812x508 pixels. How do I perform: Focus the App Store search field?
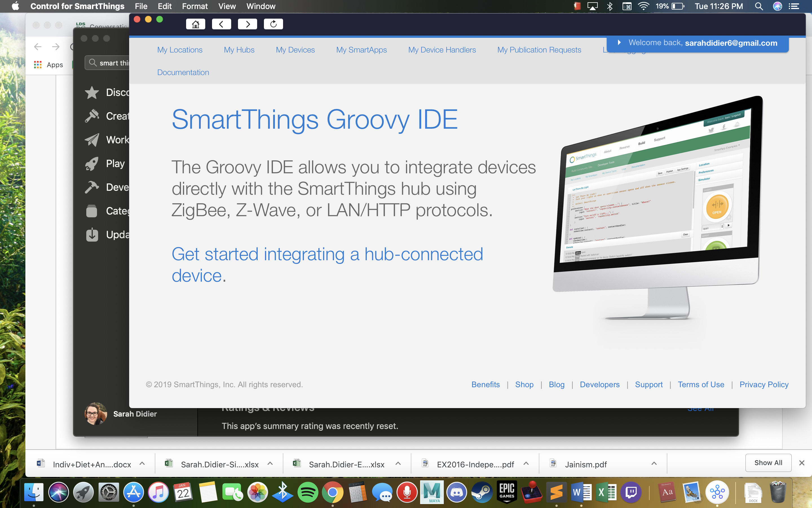point(107,63)
